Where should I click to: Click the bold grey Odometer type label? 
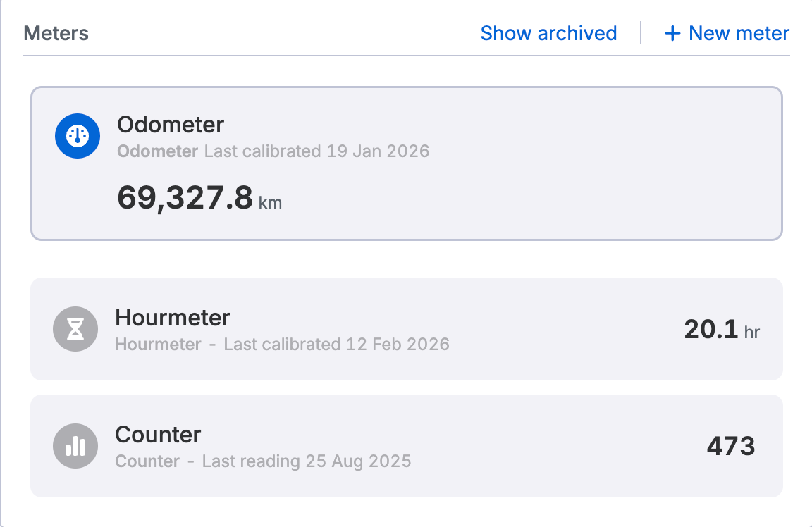(x=157, y=151)
